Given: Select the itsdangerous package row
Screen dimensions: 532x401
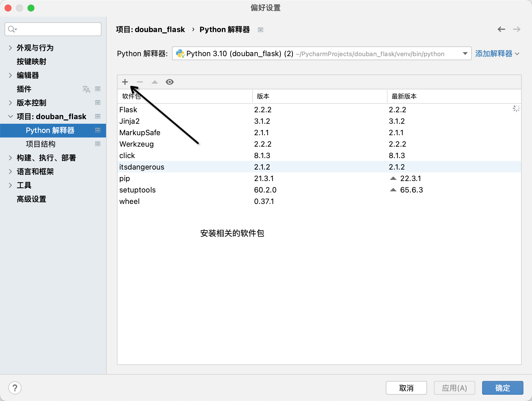Looking at the screenshot, I should [x=319, y=167].
